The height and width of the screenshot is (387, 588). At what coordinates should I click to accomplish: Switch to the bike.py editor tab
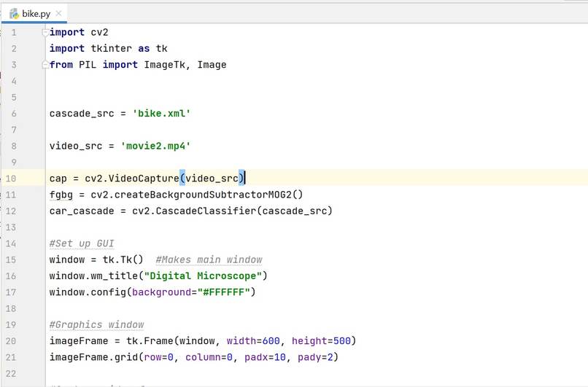click(34, 14)
